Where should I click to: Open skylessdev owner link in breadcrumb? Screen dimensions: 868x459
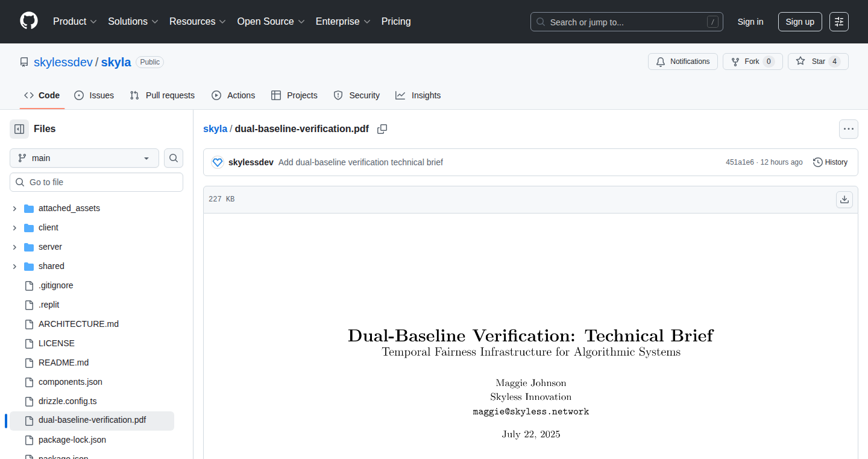pyautogui.click(x=63, y=62)
